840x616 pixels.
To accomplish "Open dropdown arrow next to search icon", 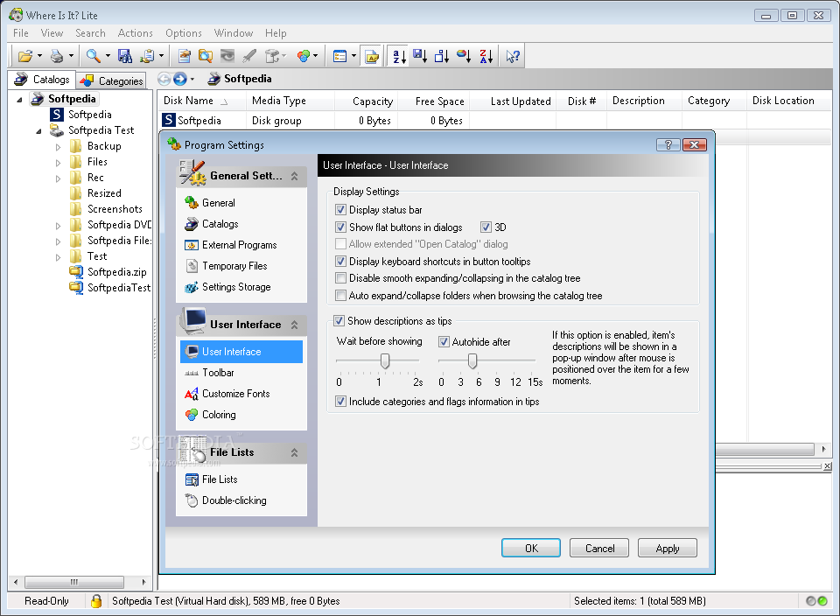I will (x=108, y=56).
